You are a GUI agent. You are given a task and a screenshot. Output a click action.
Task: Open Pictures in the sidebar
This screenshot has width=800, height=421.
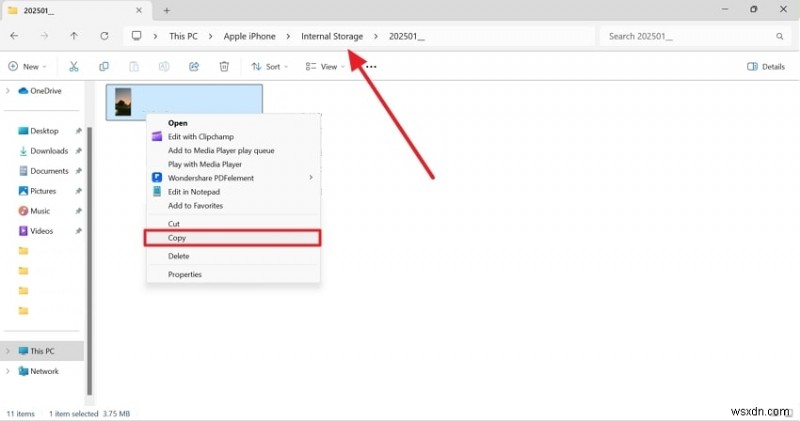coord(37,191)
